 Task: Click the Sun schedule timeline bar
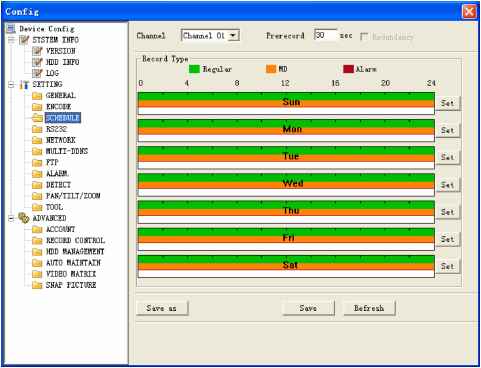click(286, 103)
